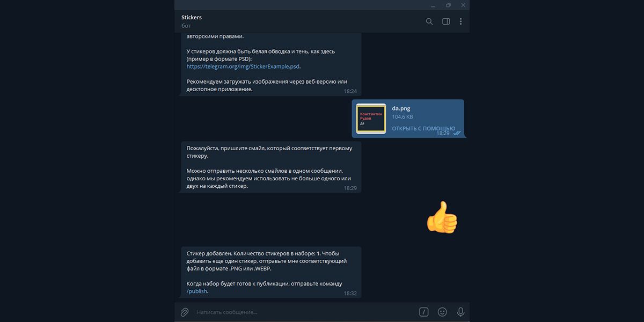Image resolution: width=644 pixels, height=322 pixels.
Task: Open the three-dot chat options menu
Action: [x=460, y=21]
